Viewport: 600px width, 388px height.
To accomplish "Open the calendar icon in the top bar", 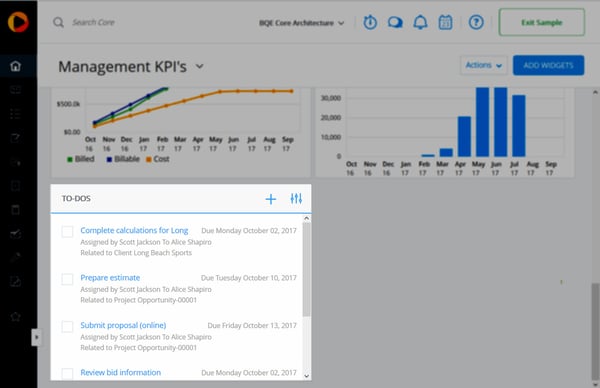I will coord(445,22).
